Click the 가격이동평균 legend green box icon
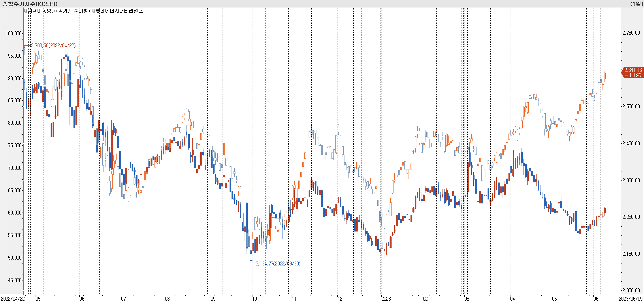The height and width of the screenshot is (303, 644). click(x=25, y=11)
